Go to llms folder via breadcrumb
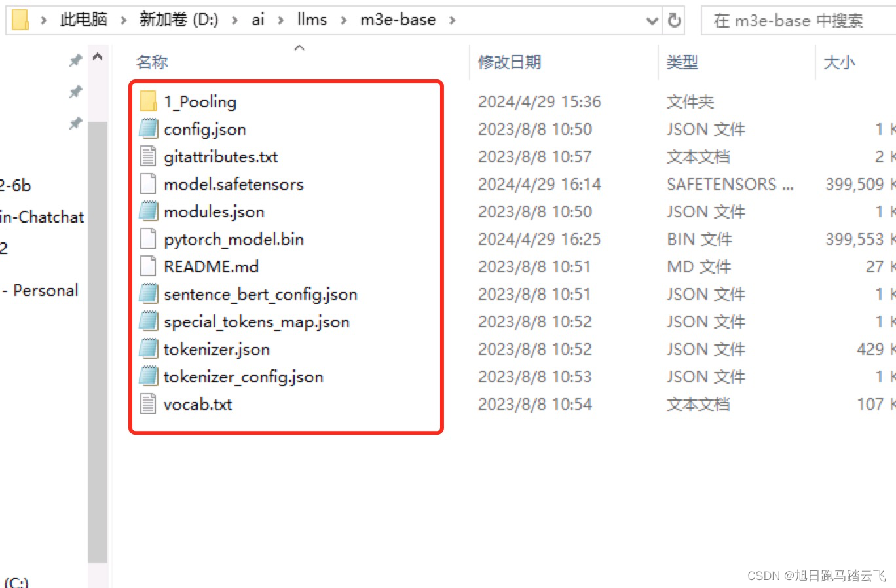The width and height of the screenshot is (896, 588). coord(312,20)
